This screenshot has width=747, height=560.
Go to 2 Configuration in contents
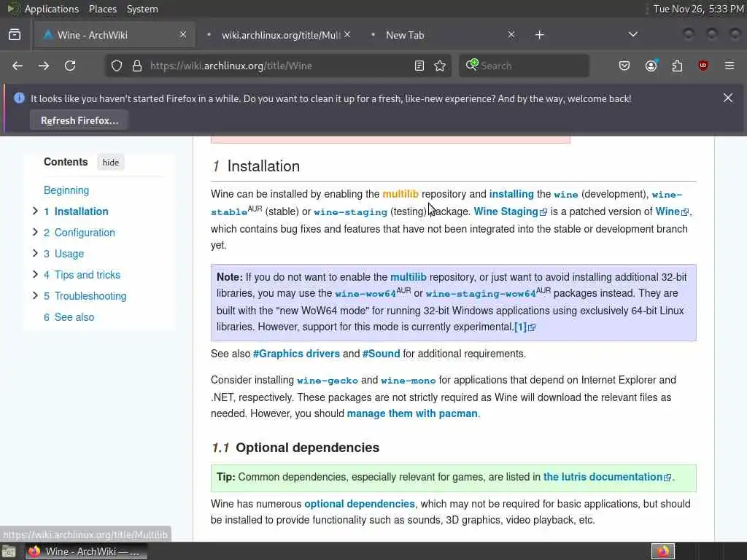pos(80,233)
